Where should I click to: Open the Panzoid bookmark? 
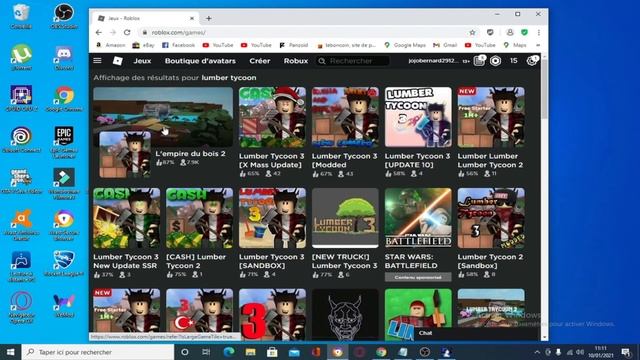(x=294, y=45)
